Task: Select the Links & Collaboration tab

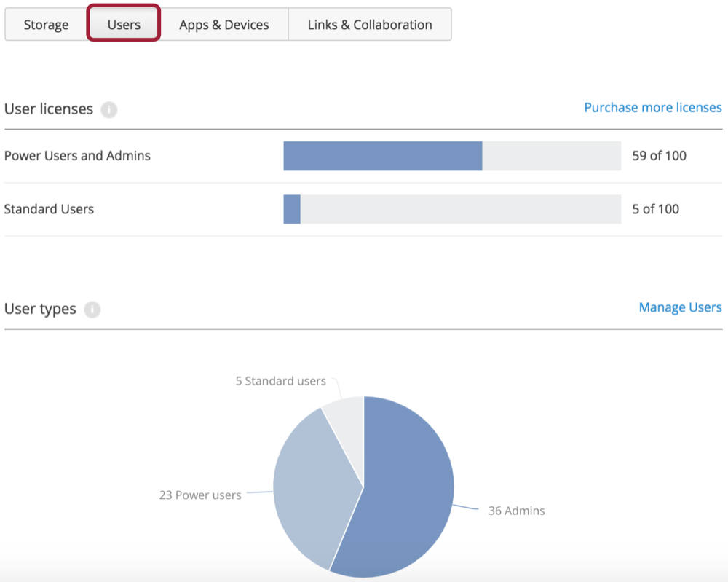Action: point(370,25)
